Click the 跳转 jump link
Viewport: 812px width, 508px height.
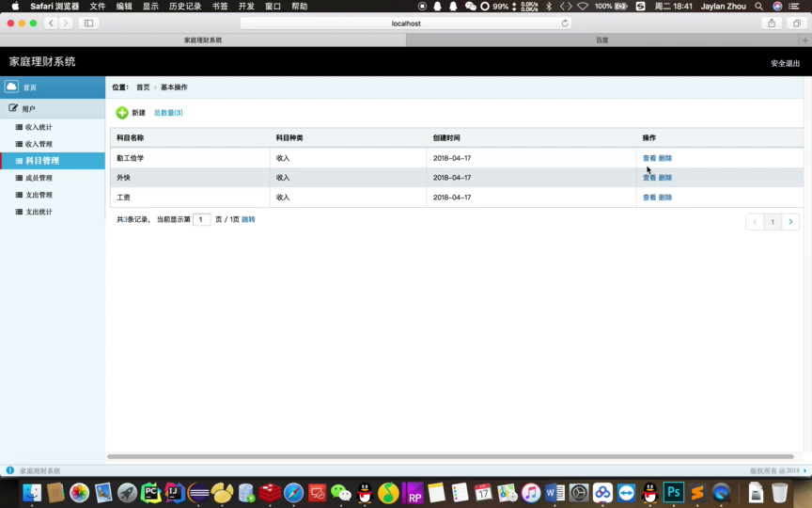pyautogui.click(x=248, y=219)
